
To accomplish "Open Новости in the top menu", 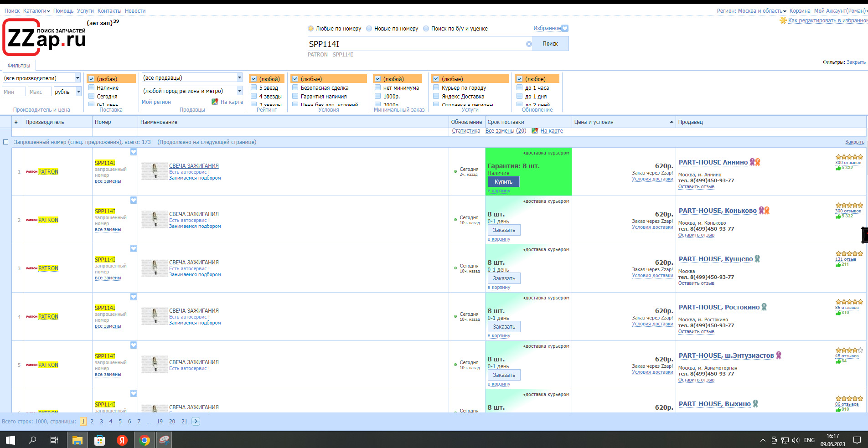I will [135, 11].
